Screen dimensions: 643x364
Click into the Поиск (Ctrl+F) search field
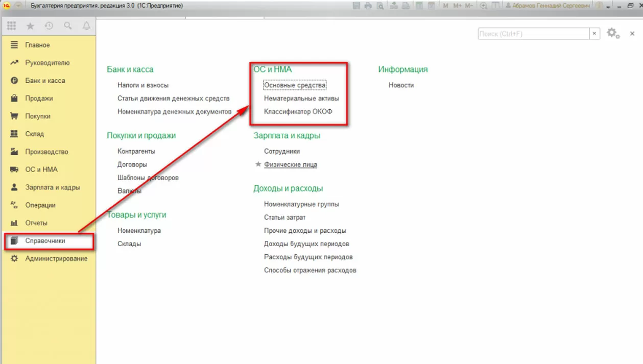pos(533,34)
